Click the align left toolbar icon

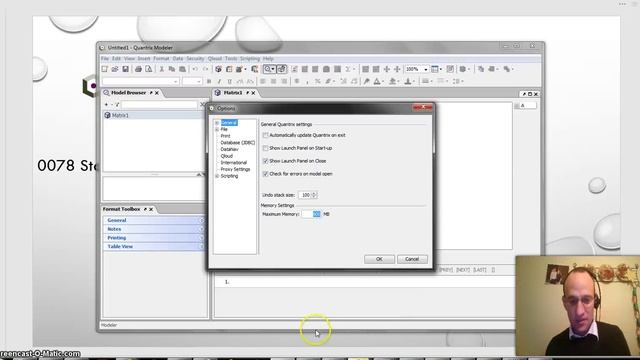263,81
